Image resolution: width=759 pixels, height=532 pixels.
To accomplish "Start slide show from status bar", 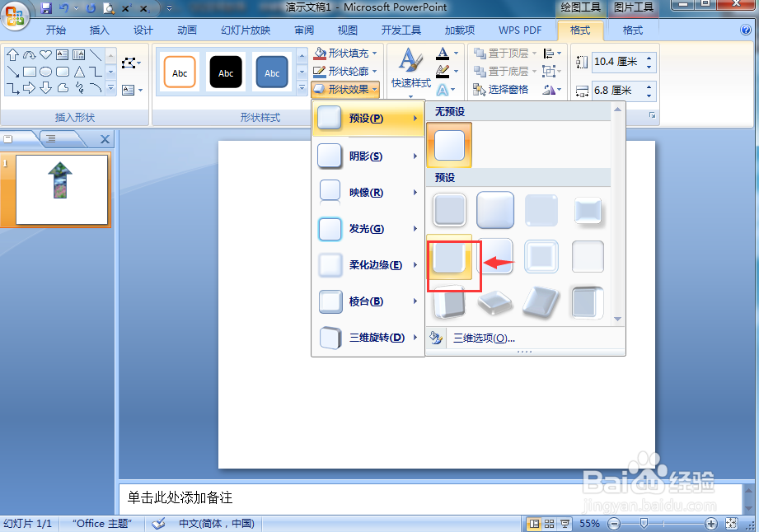I will [x=565, y=523].
